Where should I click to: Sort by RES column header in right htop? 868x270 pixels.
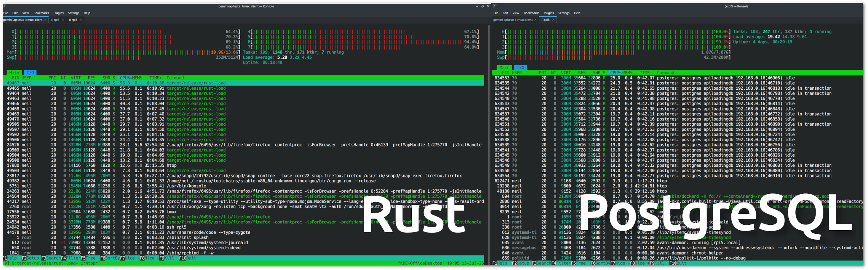click(x=582, y=73)
